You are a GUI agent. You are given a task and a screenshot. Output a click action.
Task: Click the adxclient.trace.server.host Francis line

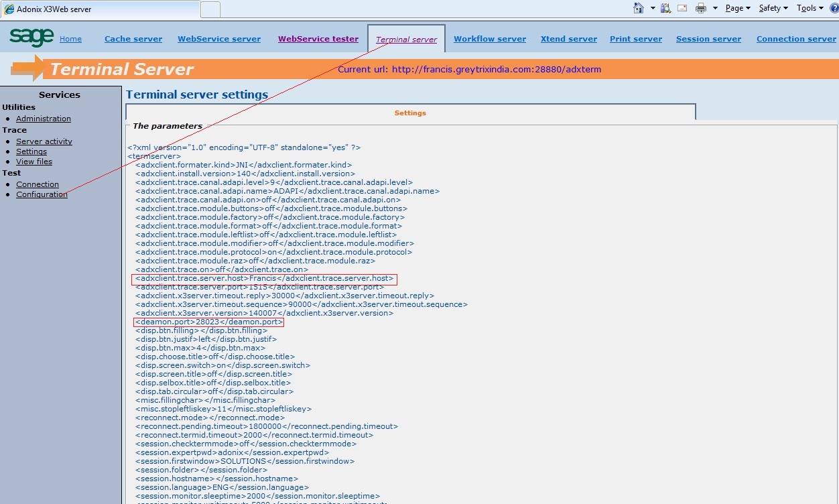coord(265,278)
